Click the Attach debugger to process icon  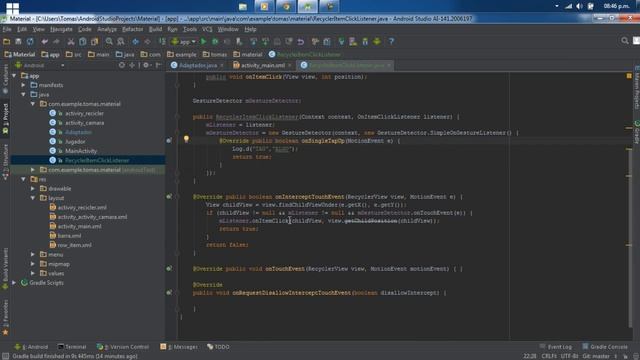(239, 42)
